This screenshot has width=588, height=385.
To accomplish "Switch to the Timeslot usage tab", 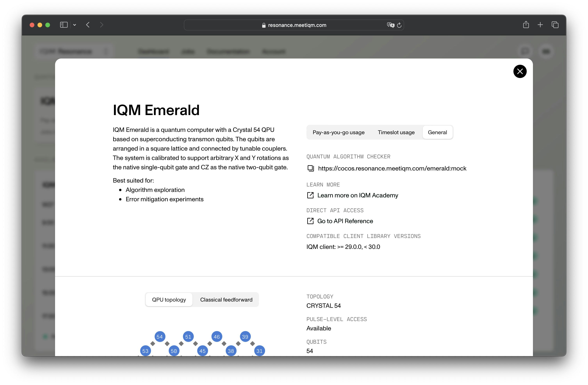I will tap(396, 132).
